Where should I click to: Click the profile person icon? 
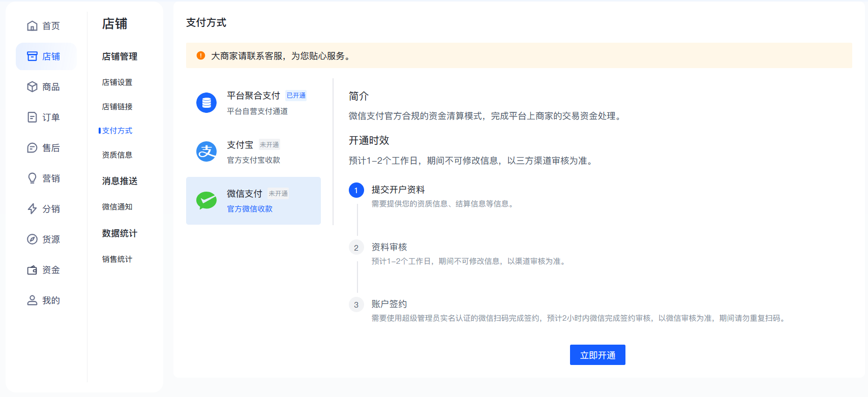coord(32,300)
